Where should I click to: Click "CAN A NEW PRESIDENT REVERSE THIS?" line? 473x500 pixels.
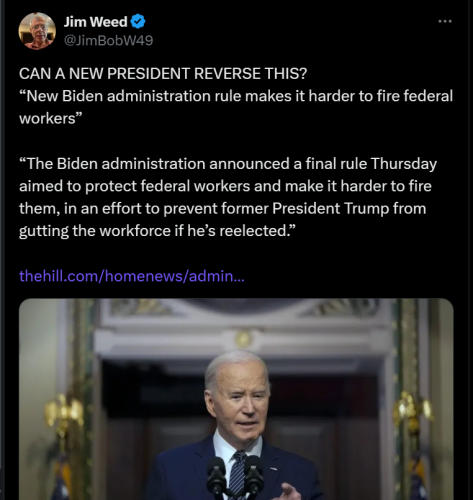163,74
